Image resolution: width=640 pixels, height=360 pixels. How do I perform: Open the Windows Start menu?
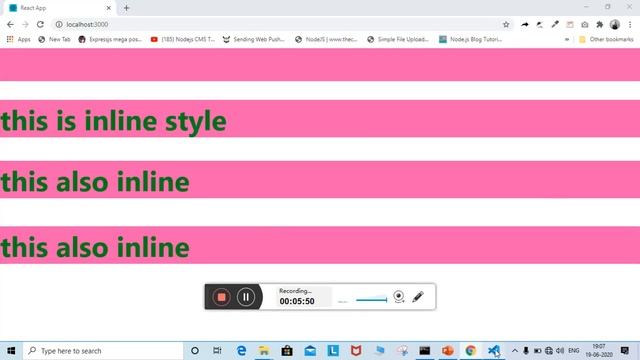point(11,351)
